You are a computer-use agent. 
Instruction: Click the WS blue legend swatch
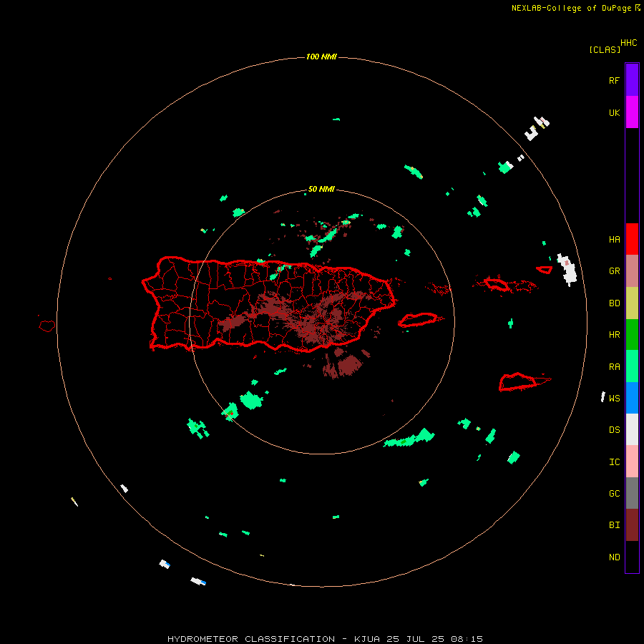click(x=632, y=398)
